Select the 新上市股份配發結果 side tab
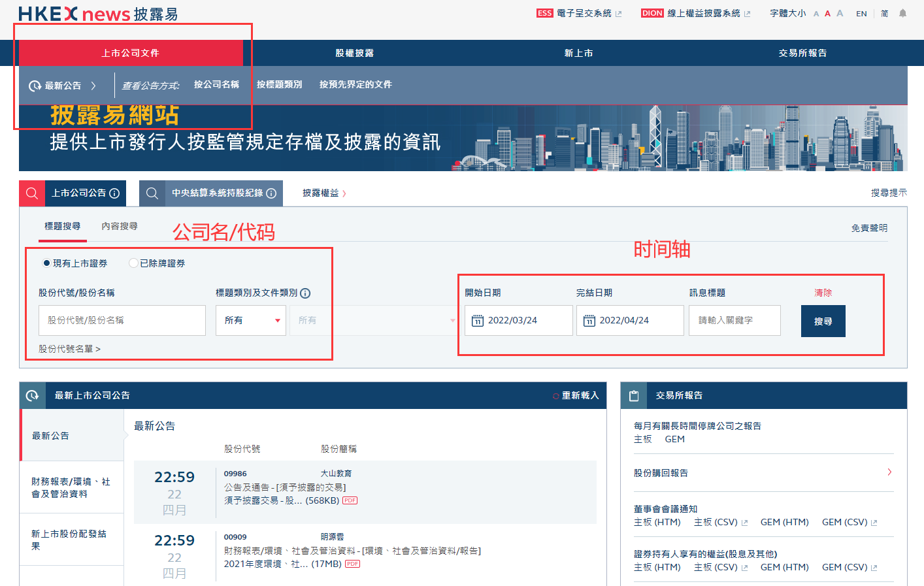The width and height of the screenshot is (924, 586). pos(72,540)
